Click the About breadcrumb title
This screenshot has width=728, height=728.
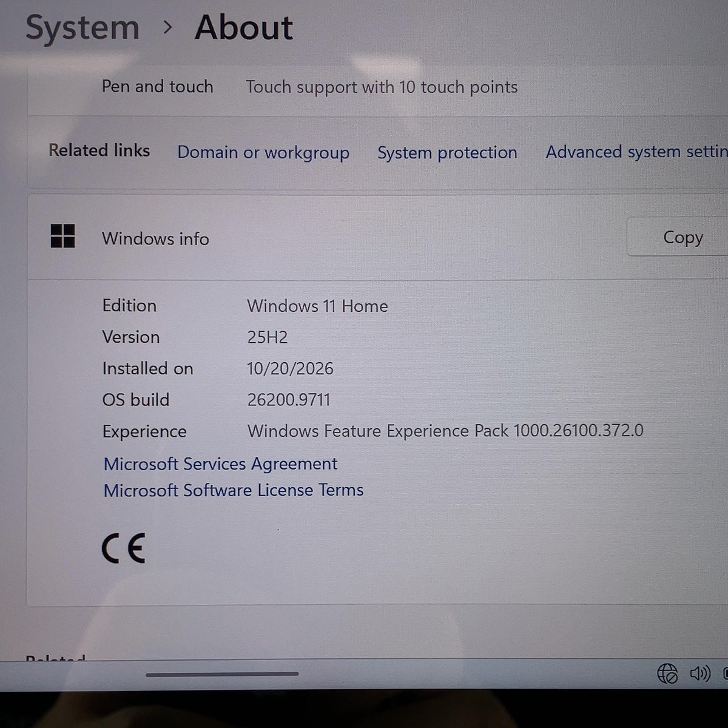coord(244,28)
